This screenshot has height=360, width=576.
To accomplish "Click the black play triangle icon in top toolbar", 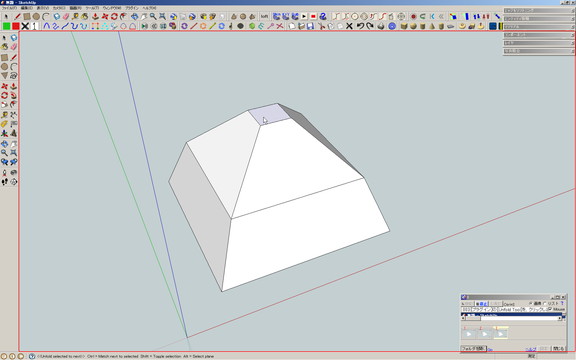I will pyautogui.click(x=304, y=17).
